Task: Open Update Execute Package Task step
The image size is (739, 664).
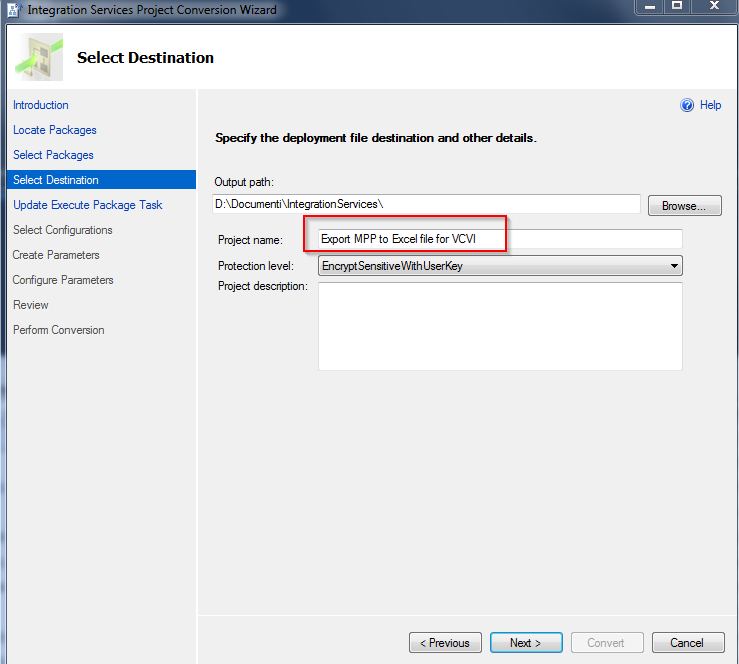Action: pyautogui.click(x=88, y=205)
